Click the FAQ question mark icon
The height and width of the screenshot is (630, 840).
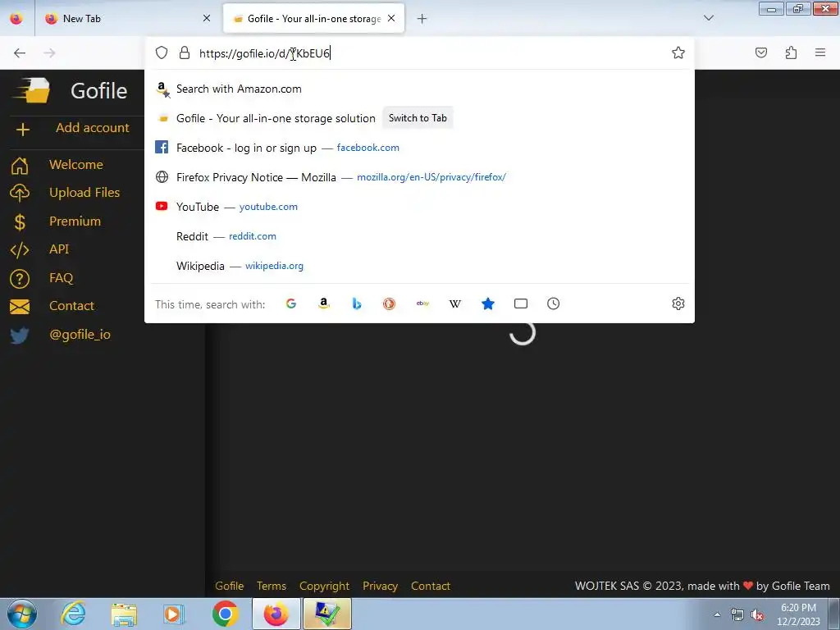[x=20, y=279]
